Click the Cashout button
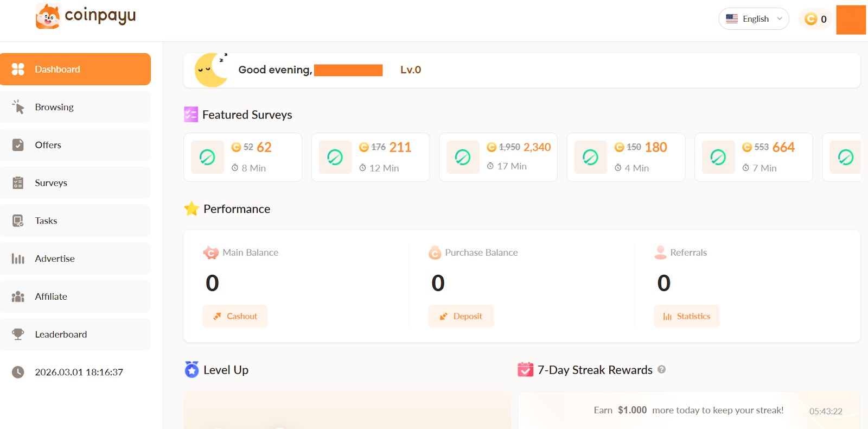The height and width of the screenshot is (429, 868). click(x=235, y=316)
